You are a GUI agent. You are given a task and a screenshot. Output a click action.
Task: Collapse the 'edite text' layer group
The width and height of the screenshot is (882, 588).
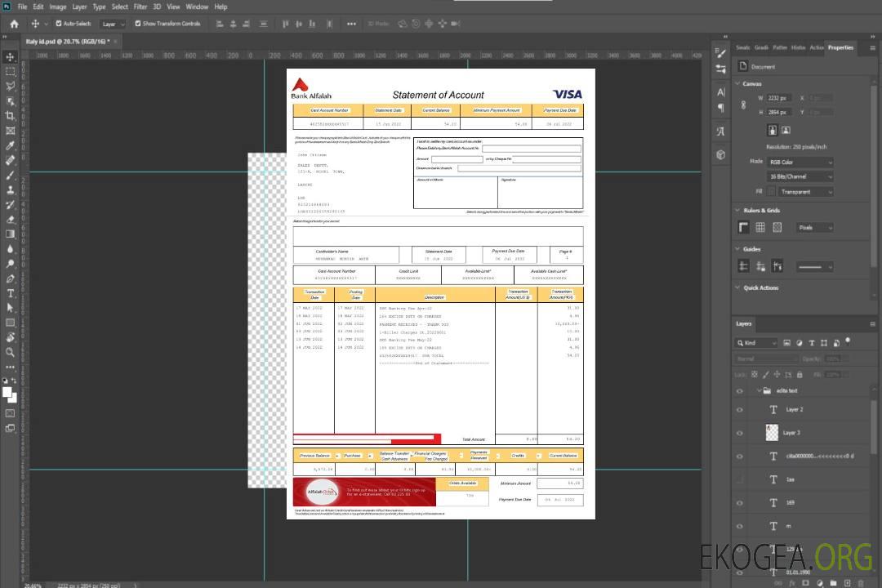[758, 391]
